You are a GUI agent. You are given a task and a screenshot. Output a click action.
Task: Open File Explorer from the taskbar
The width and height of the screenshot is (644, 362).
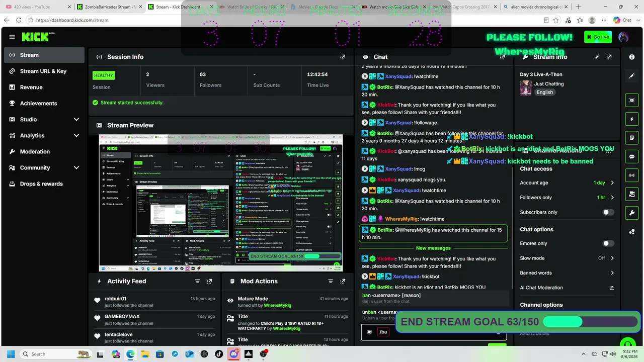[x=145, y=354]
